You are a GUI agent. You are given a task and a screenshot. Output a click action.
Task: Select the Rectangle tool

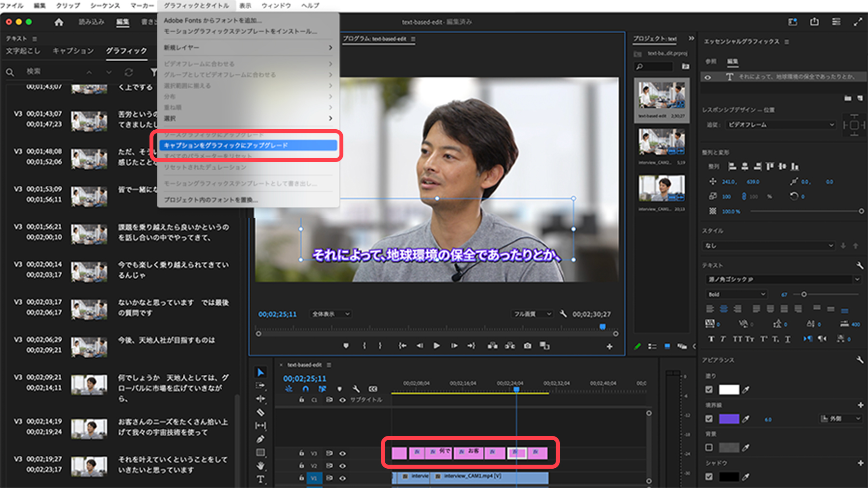[260, 452]
